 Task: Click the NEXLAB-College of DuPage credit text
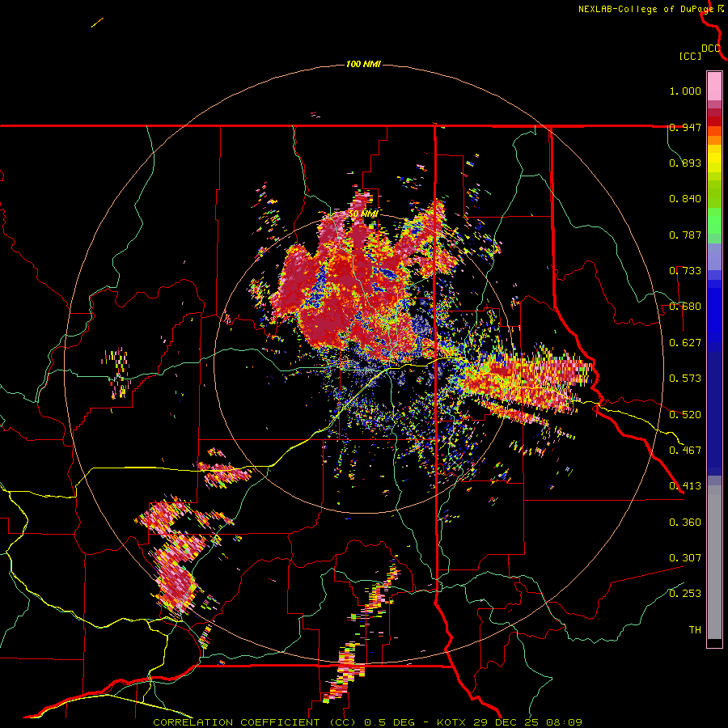pyautogui.click(x=646, y=9)
